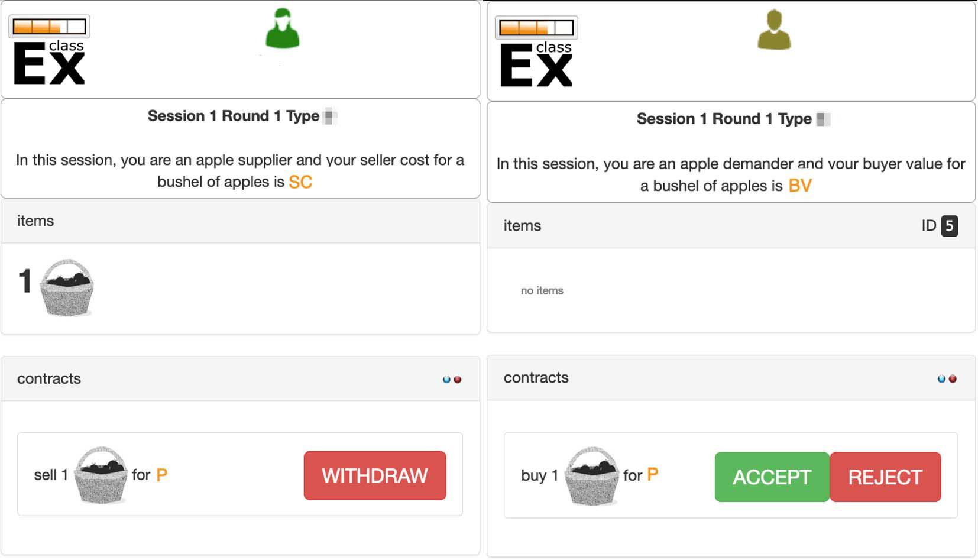Image resolution: width=978 pixels, height=560 pixels.
Task: Click the orange BV buyer value
Action: [x=800, y=186]
